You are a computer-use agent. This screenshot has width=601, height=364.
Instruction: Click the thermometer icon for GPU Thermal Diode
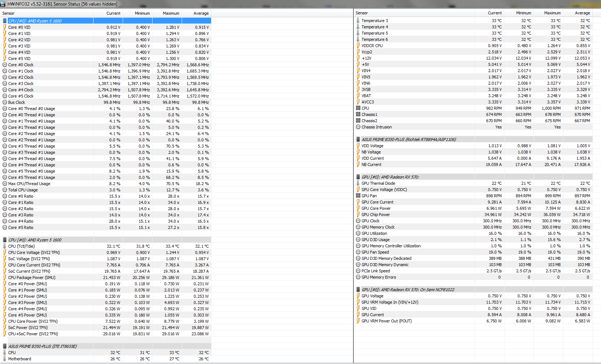pyautogui.click(x=358, y=183)
